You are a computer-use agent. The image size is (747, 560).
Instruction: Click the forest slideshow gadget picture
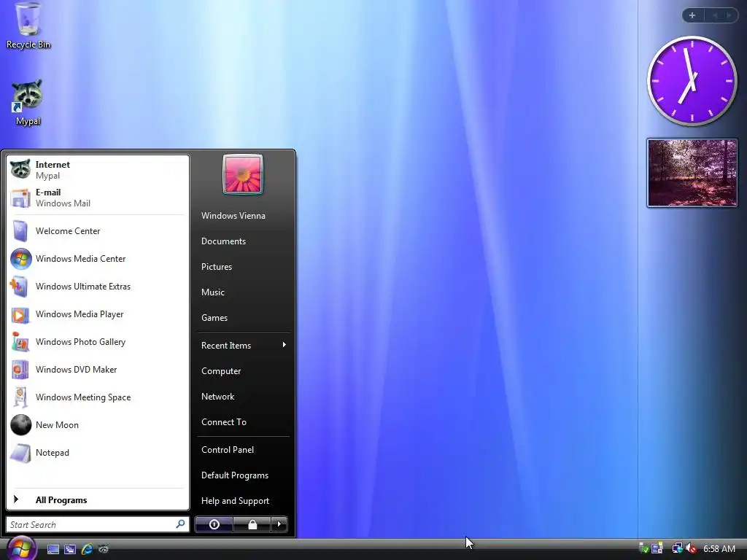pos(692,173)
